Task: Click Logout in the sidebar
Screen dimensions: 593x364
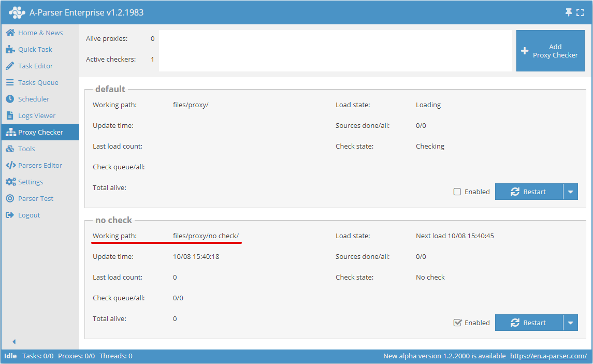Action: pyautogui.click(x=28, y=215)
